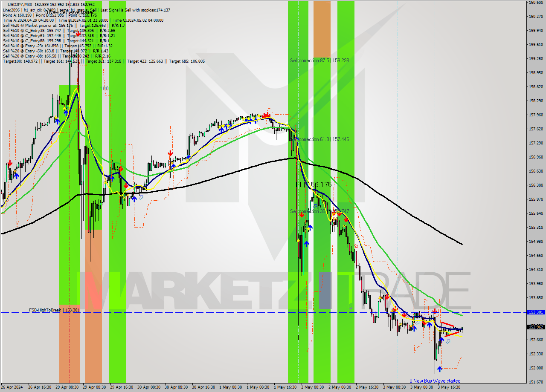Click the USDJPY,M30 chart symbol title
546x392 pixels.
pos(20,4)
